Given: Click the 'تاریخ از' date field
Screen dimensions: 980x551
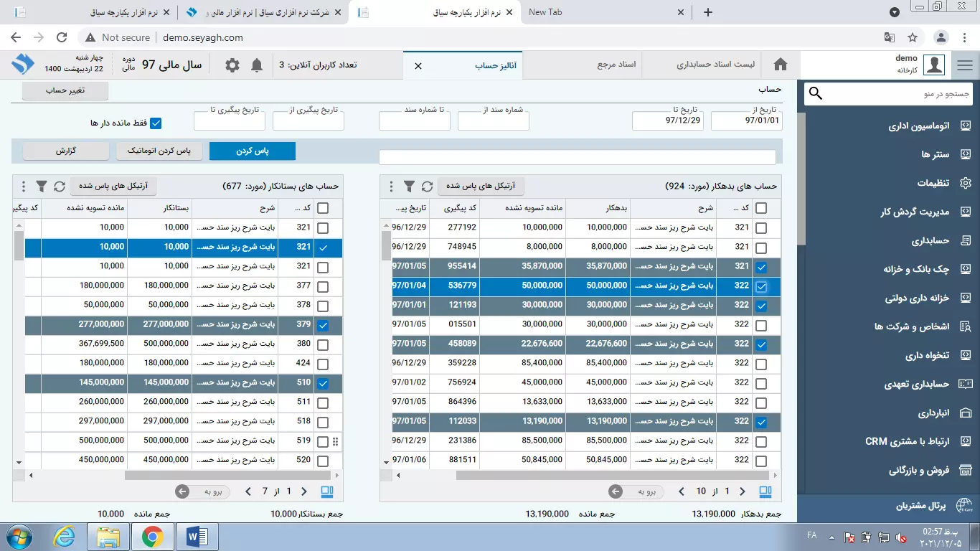Looking at the screenshot, I should click(x=746, y=121).
